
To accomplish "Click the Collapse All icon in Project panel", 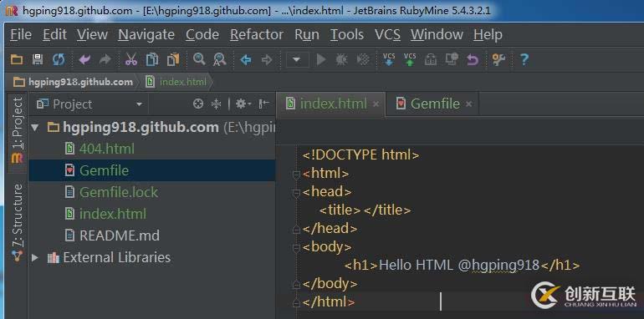I will [x=216, y=104].
